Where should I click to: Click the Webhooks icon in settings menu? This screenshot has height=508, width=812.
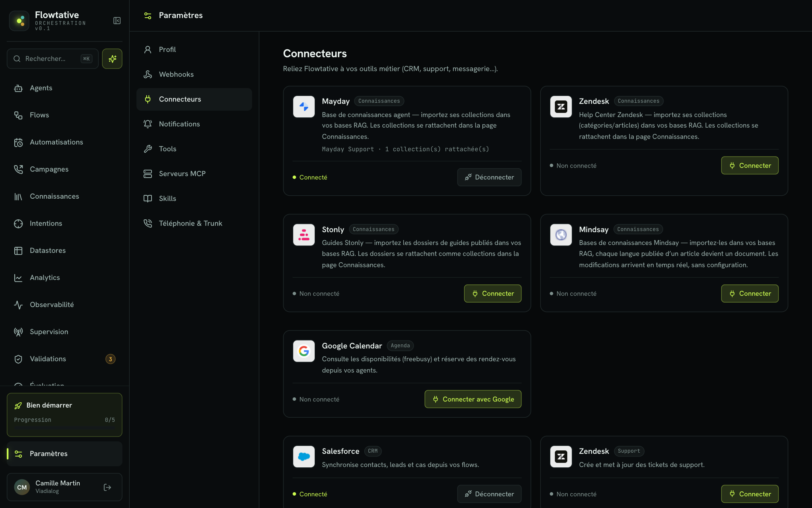(x=148, y=75)
